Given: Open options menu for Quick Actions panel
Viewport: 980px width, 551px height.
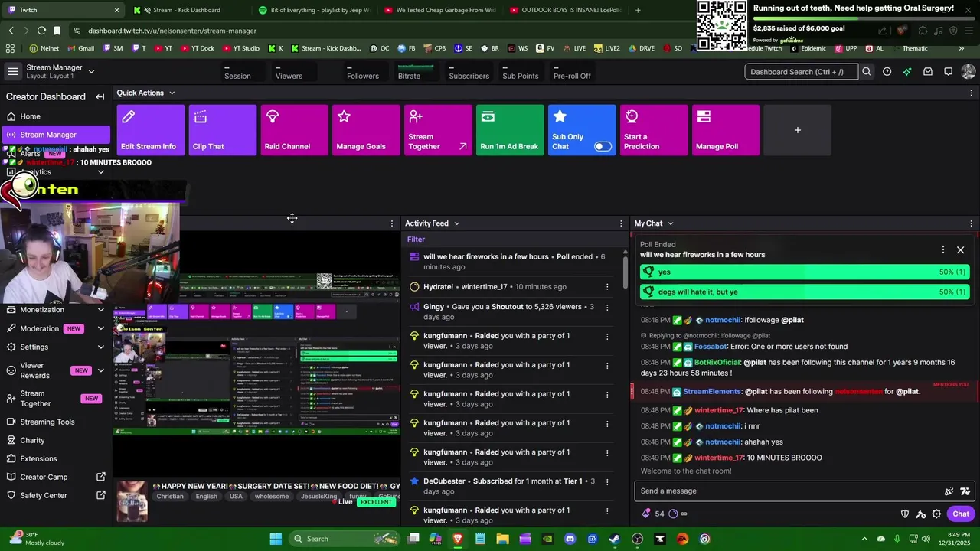Looking at the screenshot, I should tap(971, 93).
